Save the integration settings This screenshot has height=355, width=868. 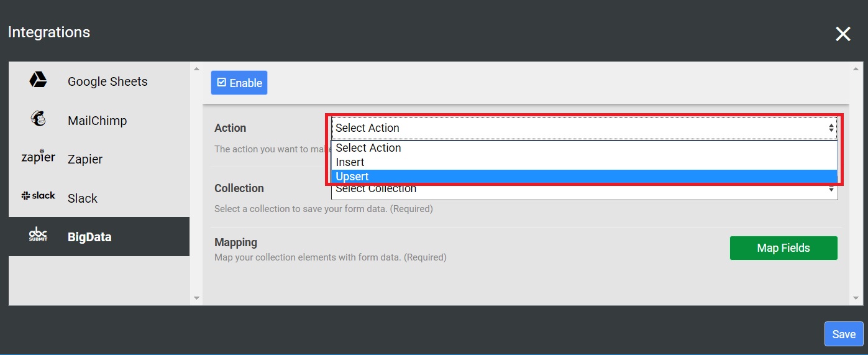pyautogui.click(x=843, y=334)
